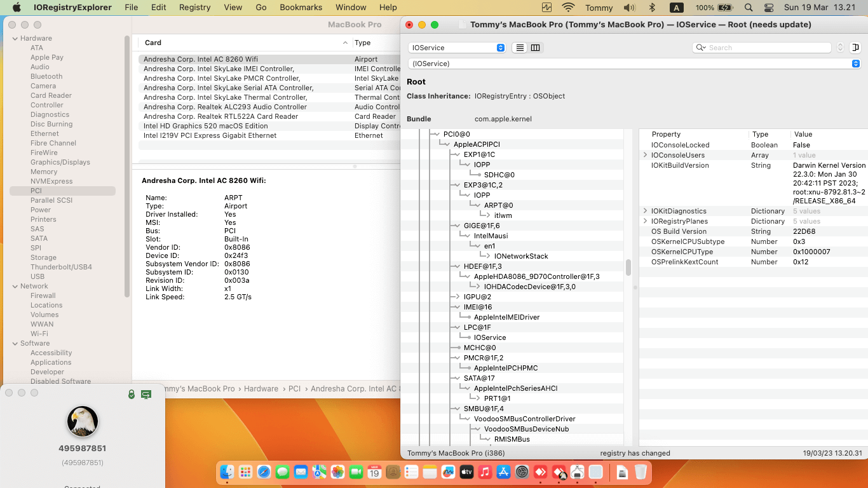Open the Registry menu
868x488 pixels.
click(194, 8)
